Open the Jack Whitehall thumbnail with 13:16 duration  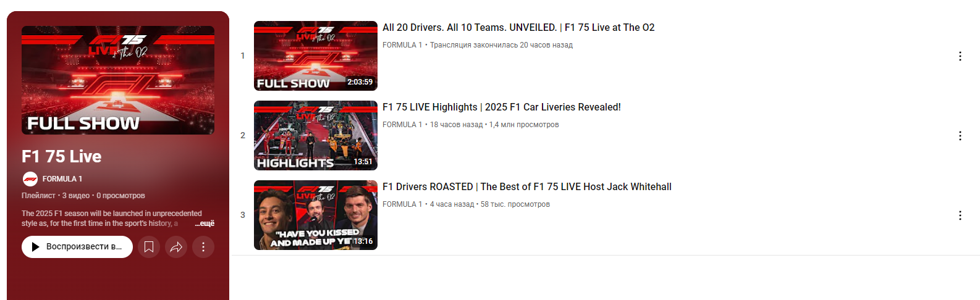coord(316,215)
